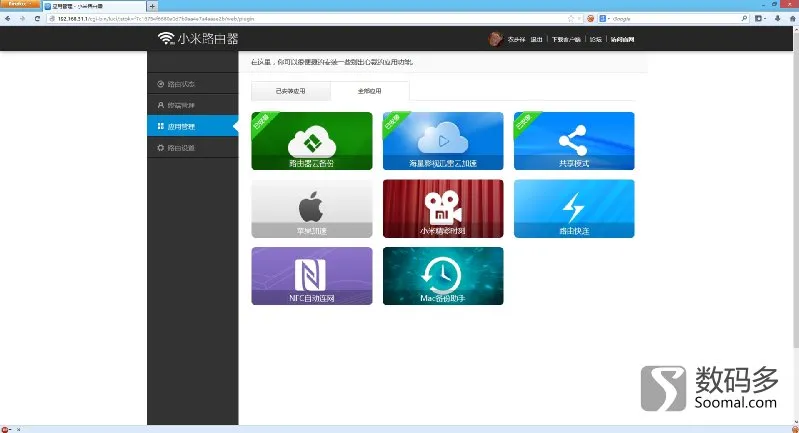This screenshot has height=433, width=799.
Task: Open the bookmarks toolbar dropdown icon
Action: coord(760,18)
